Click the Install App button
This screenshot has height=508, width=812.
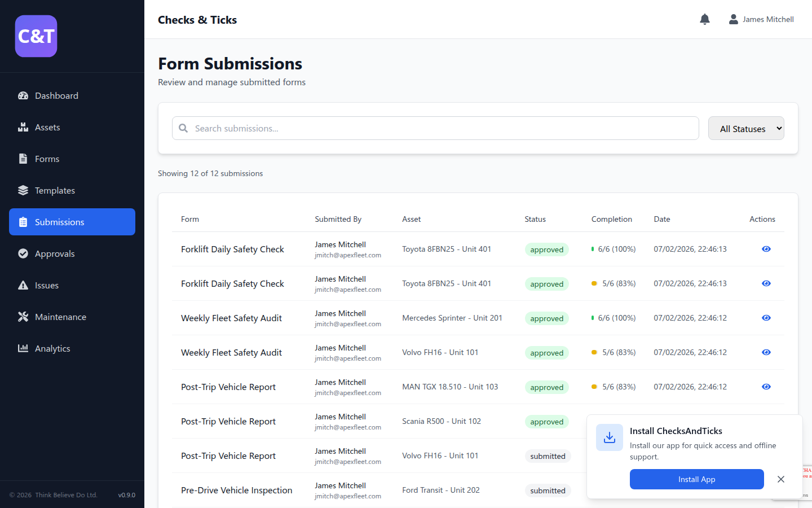click(x=696, y=479)
